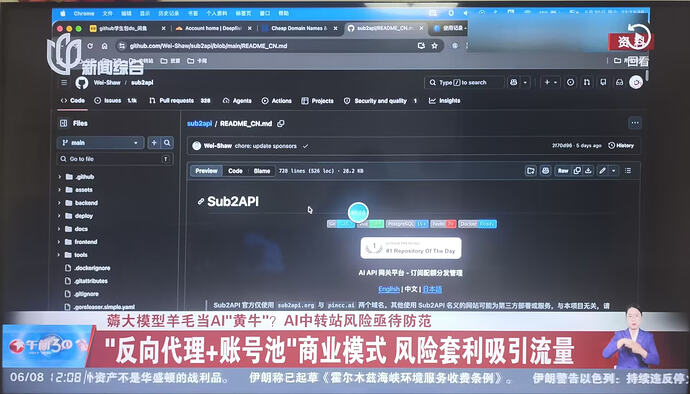Add a file with the plus button
Viewport: 690px width, 394px height.
click(x=154, y=143)
